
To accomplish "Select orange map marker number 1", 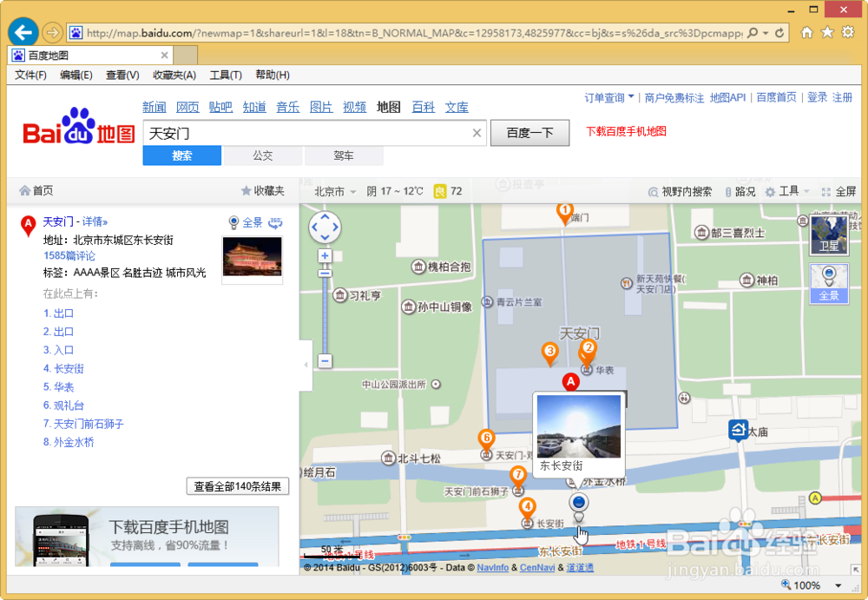I will [564, 214].
